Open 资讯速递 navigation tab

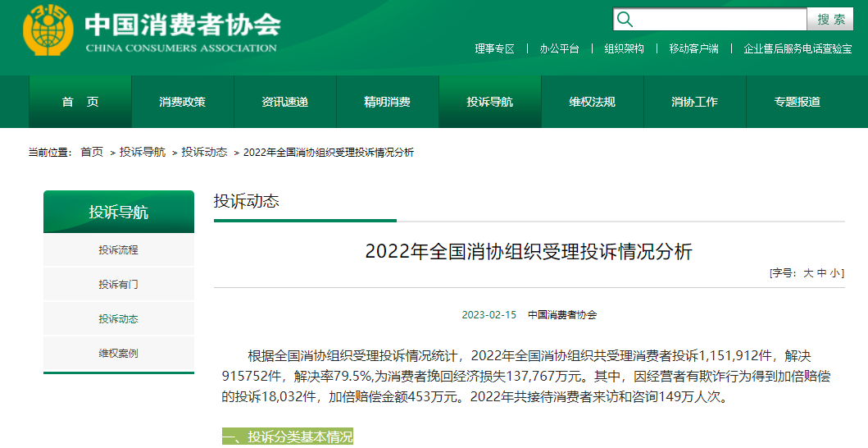click(x=285, y=102)
